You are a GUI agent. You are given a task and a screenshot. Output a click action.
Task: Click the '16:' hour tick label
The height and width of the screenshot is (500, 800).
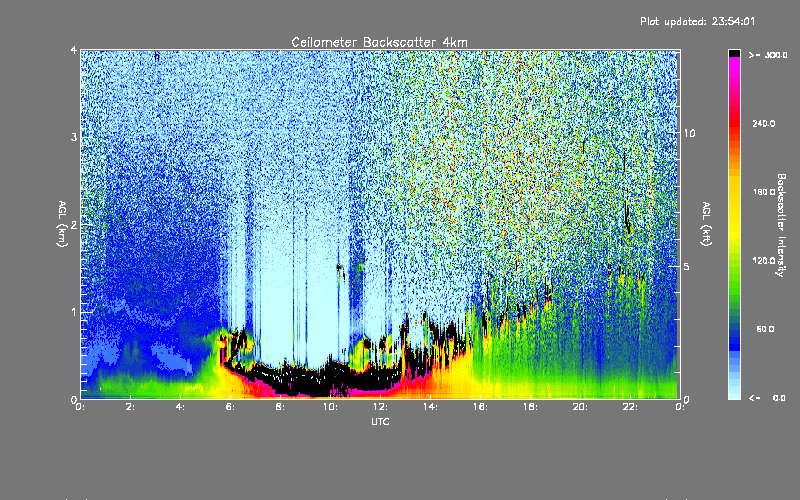480,407
